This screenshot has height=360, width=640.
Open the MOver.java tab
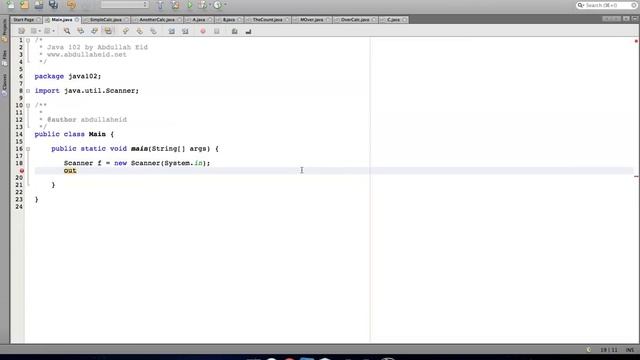pos(312,20)
